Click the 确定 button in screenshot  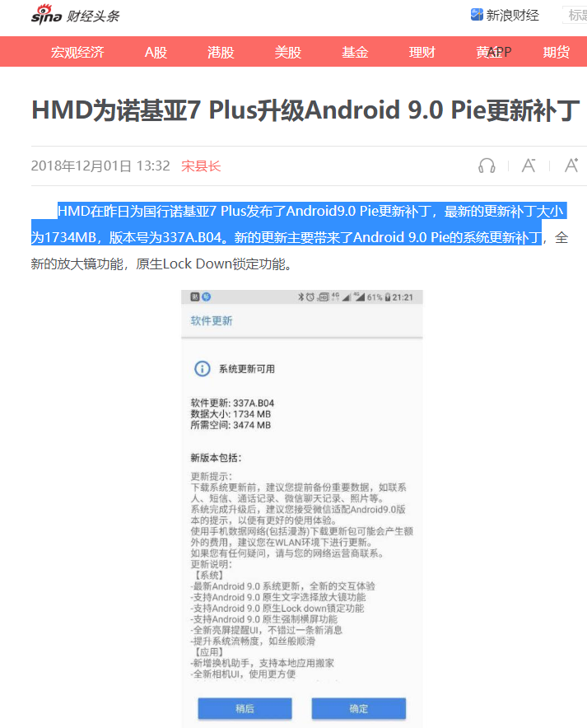[x=359, y=708]
